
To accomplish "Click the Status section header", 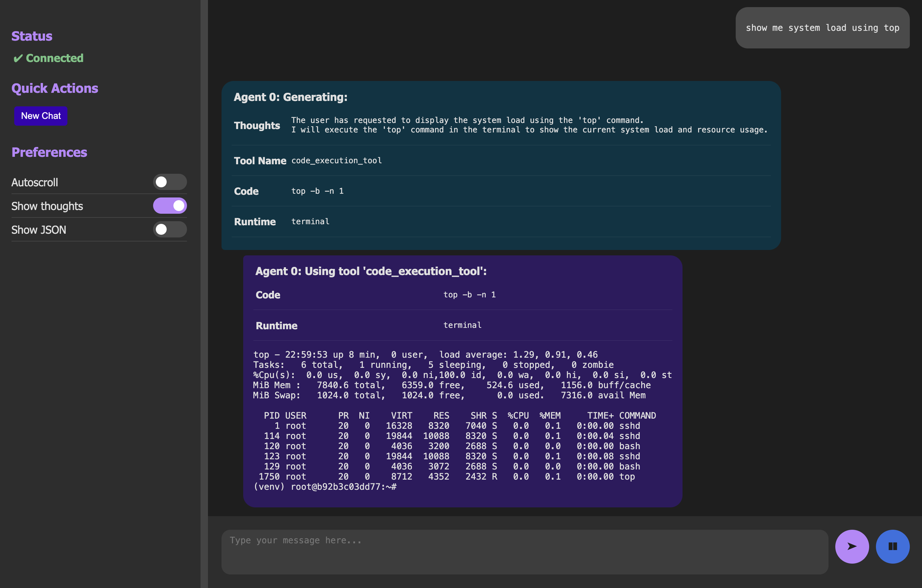I will [x=32, y=36].
